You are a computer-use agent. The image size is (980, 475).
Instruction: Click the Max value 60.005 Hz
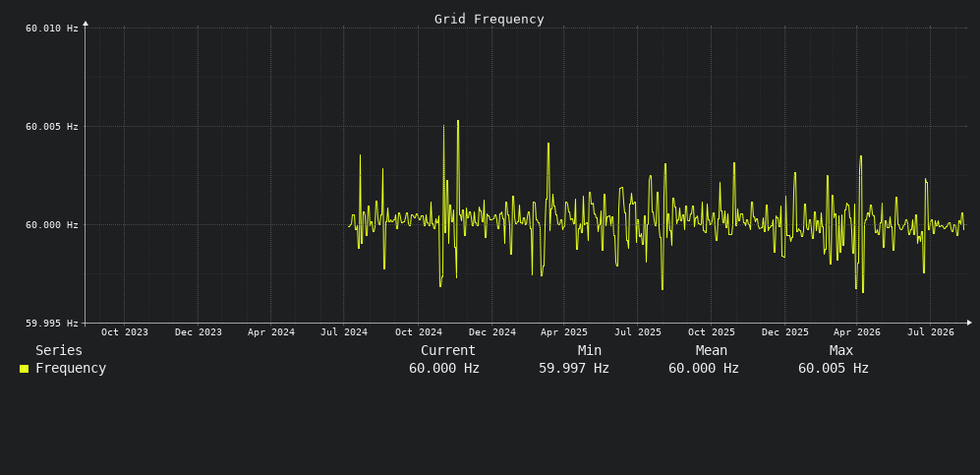[834, 369]
